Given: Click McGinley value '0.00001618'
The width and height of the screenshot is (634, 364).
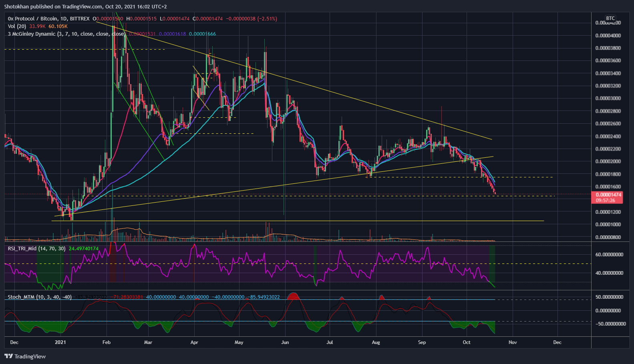Looking at the screenshot, I should 172,34.
